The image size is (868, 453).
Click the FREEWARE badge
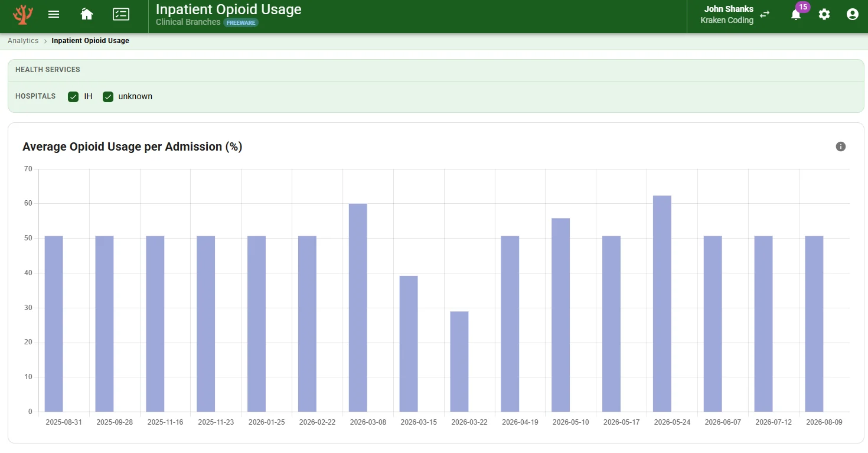(241, 23)
